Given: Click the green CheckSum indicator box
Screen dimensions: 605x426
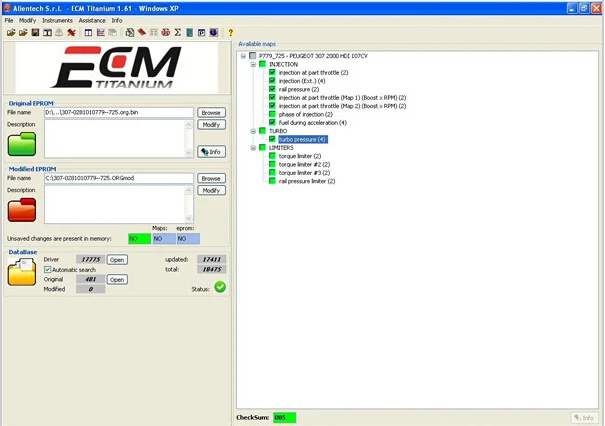Looking at the screenshot, I should point(284,418).
